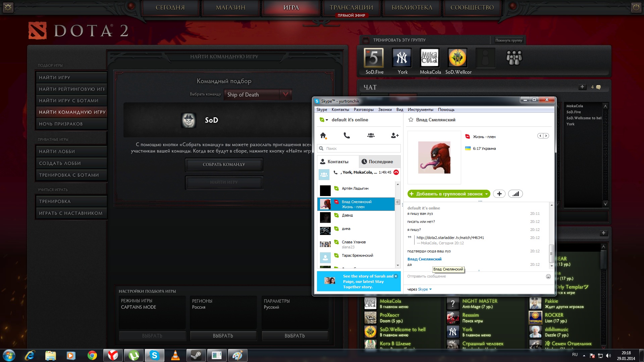Switch to Последние tab in Skype

point(379,162)
